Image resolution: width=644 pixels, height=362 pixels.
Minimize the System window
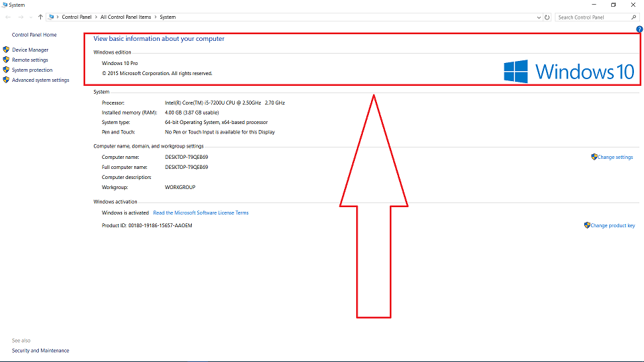594,5
